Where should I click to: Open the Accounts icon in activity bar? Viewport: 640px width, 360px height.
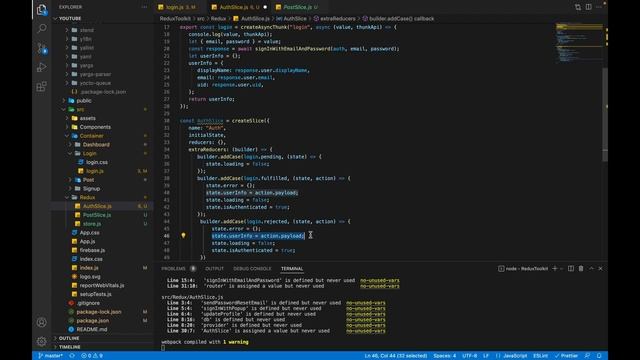coord(42,322)
